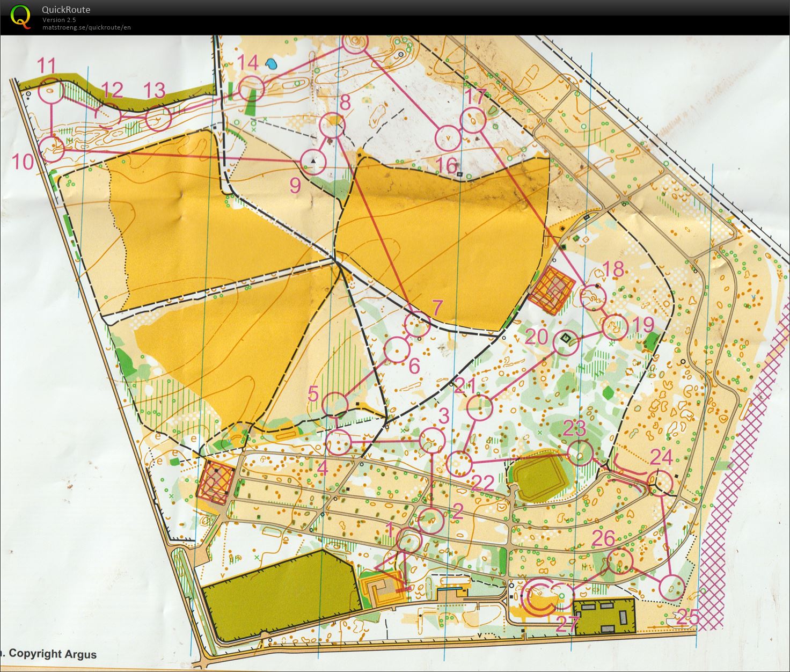790x672 pixels.
Task: Open the matstroeng.se/quickroute/en link
Action: (x=86, y=27)
